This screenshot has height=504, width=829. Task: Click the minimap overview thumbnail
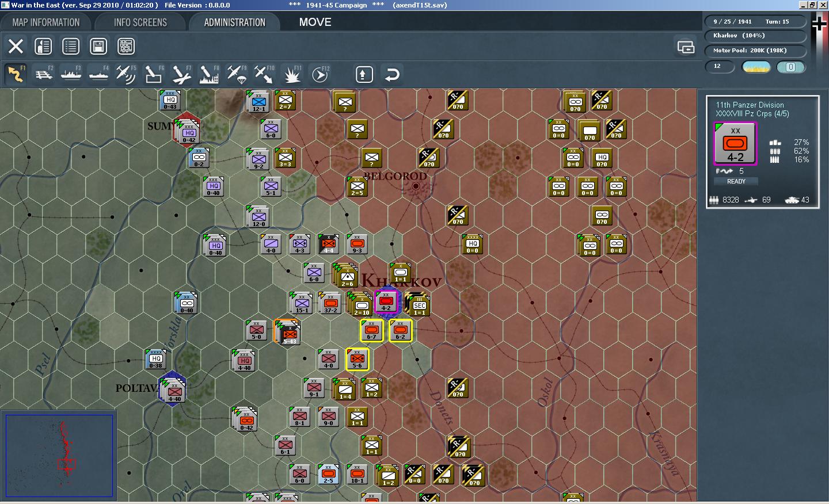[59, 455]
